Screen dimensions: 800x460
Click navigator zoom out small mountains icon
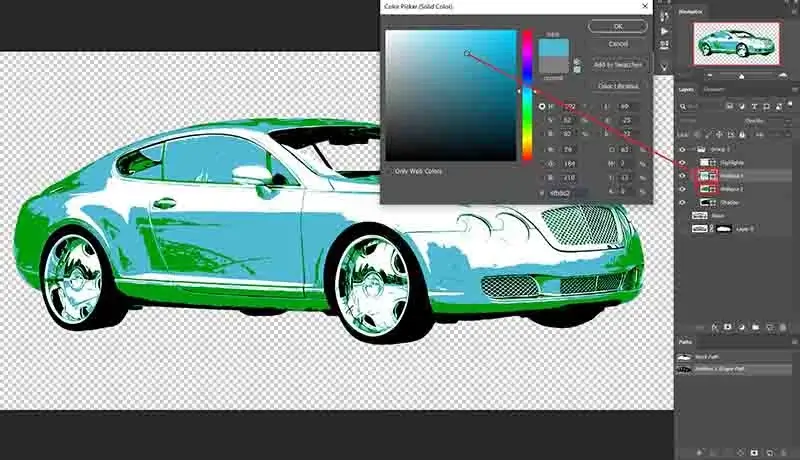pyautogui.click(x=709, y=76)
